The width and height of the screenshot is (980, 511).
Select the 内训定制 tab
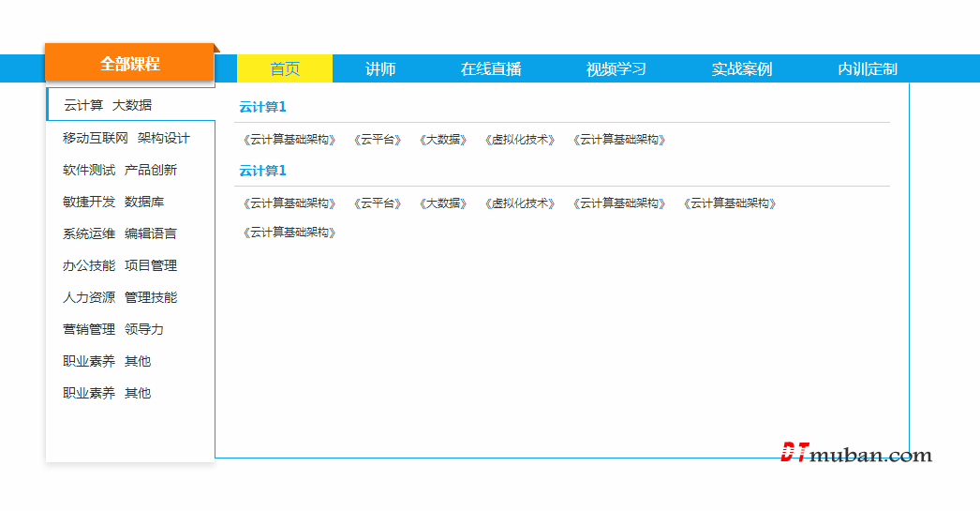(x=868, y=68)
